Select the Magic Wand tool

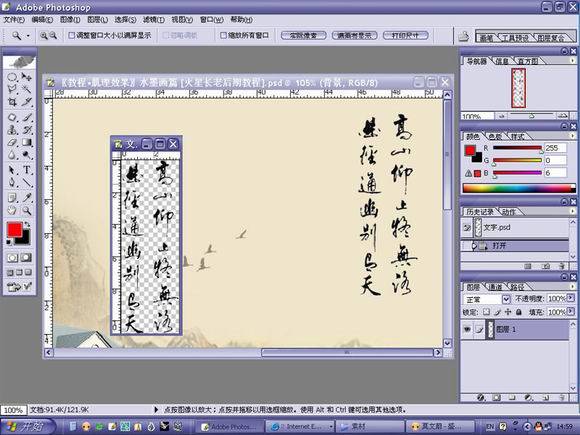27,89
